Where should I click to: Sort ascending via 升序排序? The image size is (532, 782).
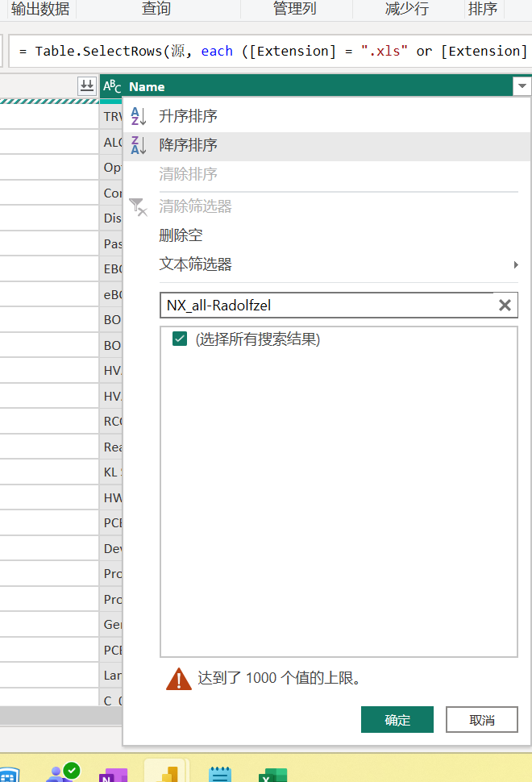188,116
